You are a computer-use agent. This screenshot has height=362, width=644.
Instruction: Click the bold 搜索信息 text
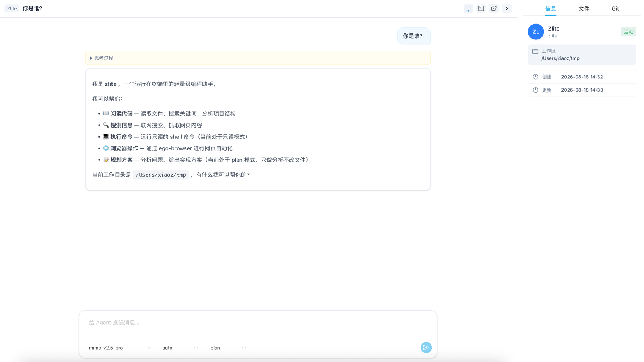pyautogui.click(x=122, y=125)
